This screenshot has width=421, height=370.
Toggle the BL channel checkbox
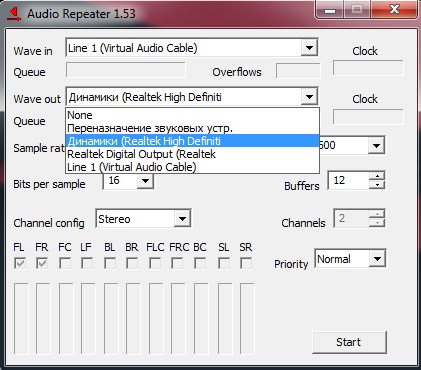point(110,264)
